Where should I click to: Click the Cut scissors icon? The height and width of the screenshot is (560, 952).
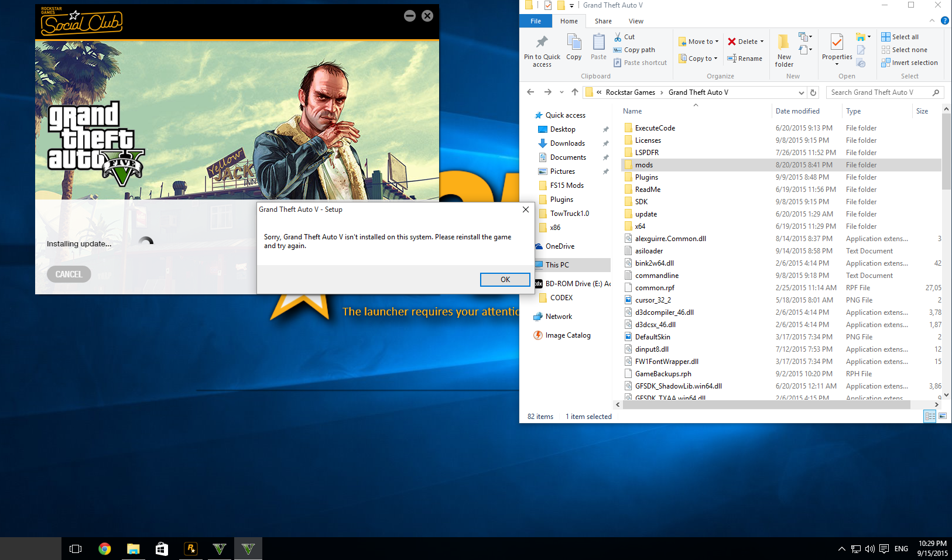point(618,37)
